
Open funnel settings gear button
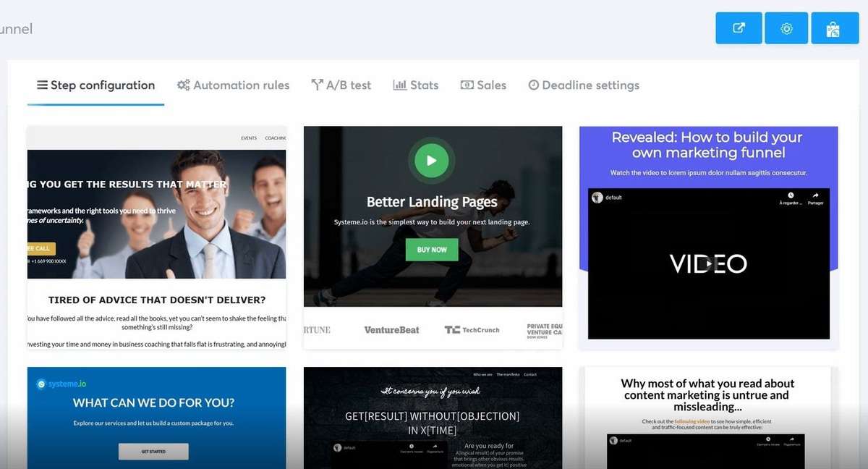tap(786, 28)
